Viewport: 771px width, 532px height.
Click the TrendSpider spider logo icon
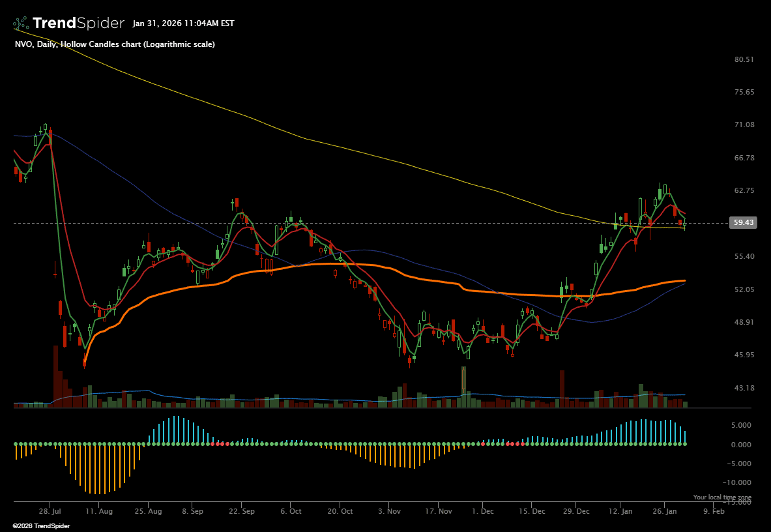tap(21, 23)
